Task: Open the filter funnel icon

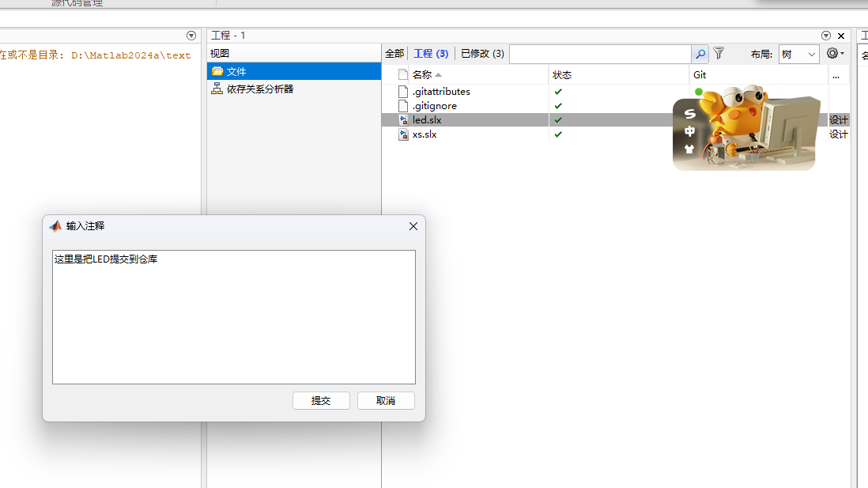Action: pyautogui.click(x=718, y=54)
